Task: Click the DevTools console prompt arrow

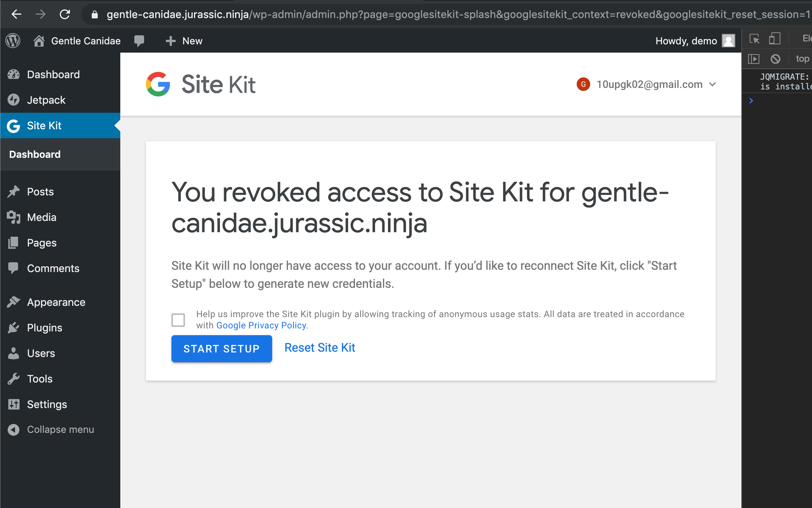Action: point(751,101)
